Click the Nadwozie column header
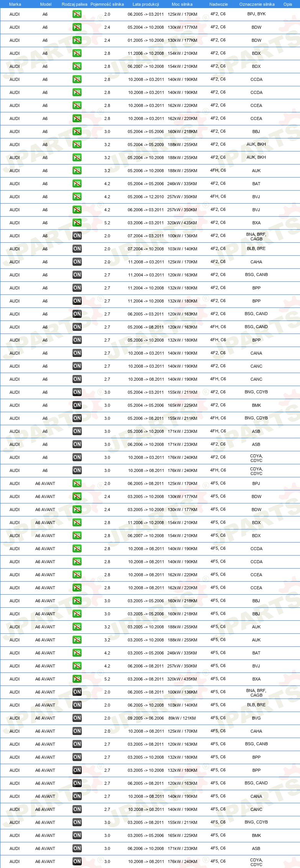The height and width of the screenshot is (868, 300). coord(219,4)
